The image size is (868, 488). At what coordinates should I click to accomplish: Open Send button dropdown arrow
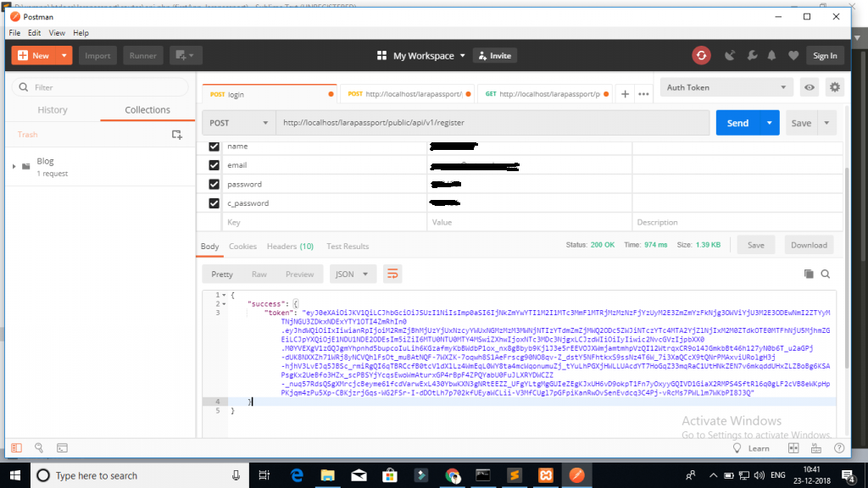coord(769,123)
